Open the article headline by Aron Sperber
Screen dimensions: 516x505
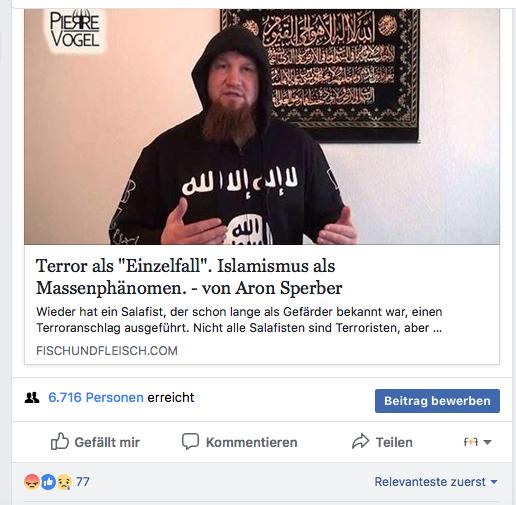[189, 277]
